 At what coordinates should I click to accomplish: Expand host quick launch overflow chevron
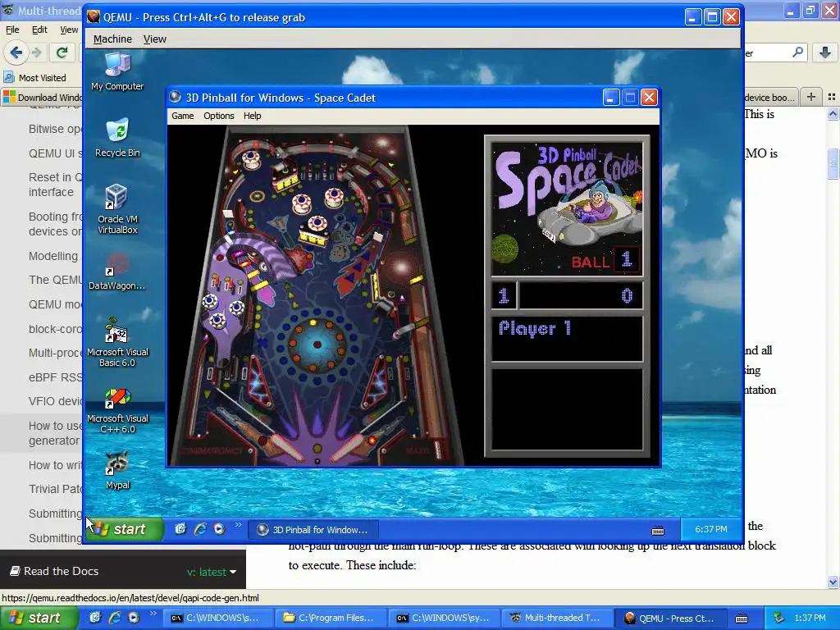click(153, 614)
